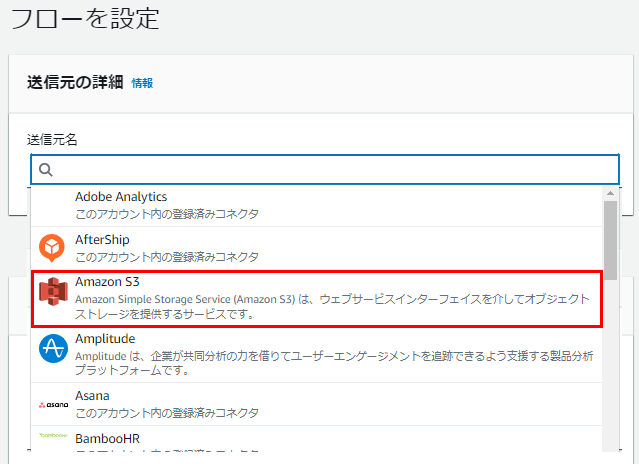Choose the AfterShip connector option
This screenshot has width=639, height=464.
(x=317, y=248)
